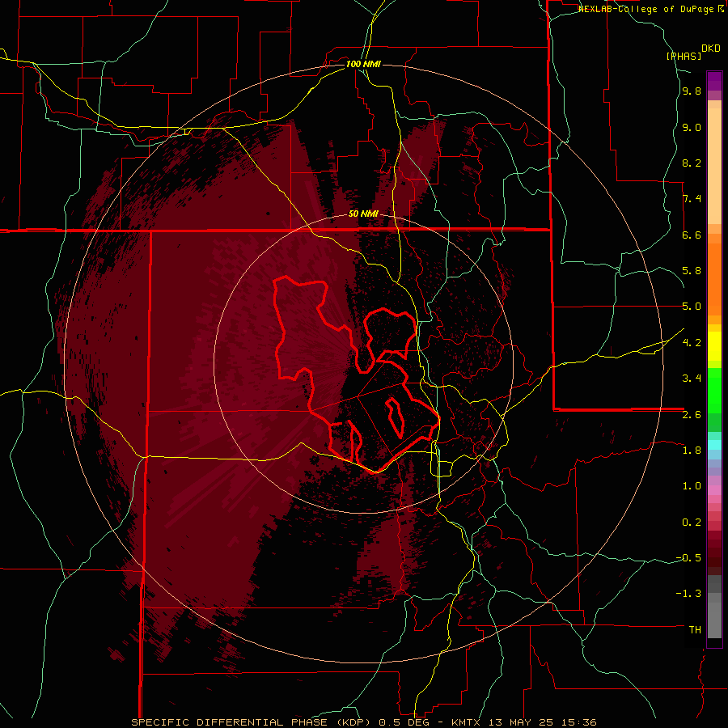
Task: Click the 4.2 value on the color scale
Action: 692,343
